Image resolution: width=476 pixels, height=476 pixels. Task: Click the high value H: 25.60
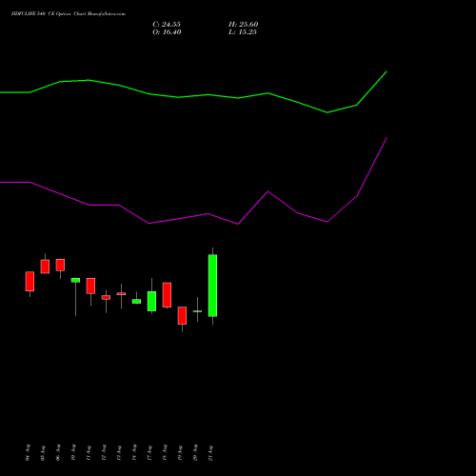pyautogui.click(x=244, y=25)
